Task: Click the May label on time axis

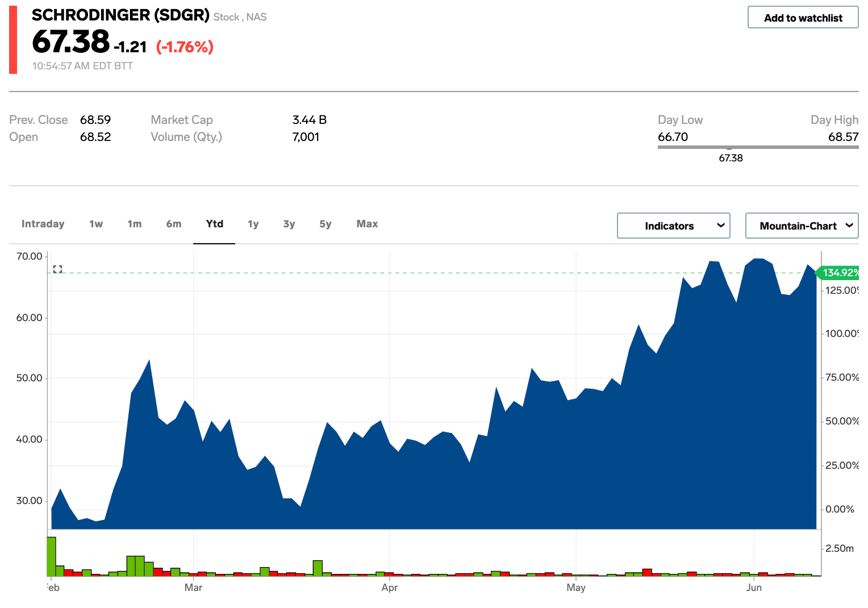Action: click(576, 588)
